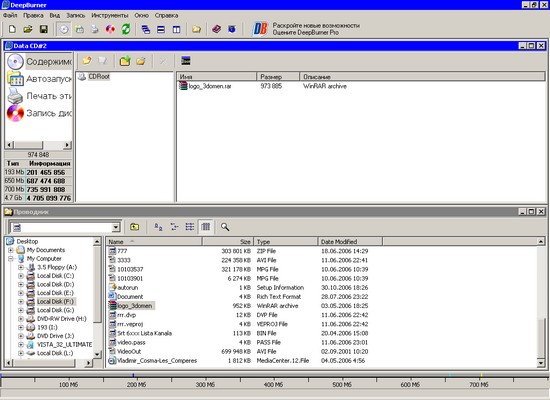Open the path dropdown in explorer pane

(x=116, y=227)
